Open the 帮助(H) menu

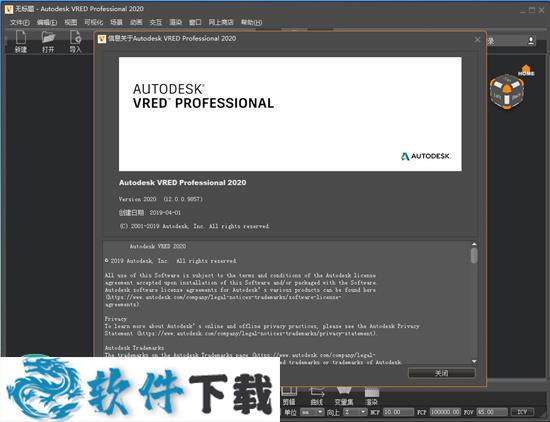[x=251, y=22]
